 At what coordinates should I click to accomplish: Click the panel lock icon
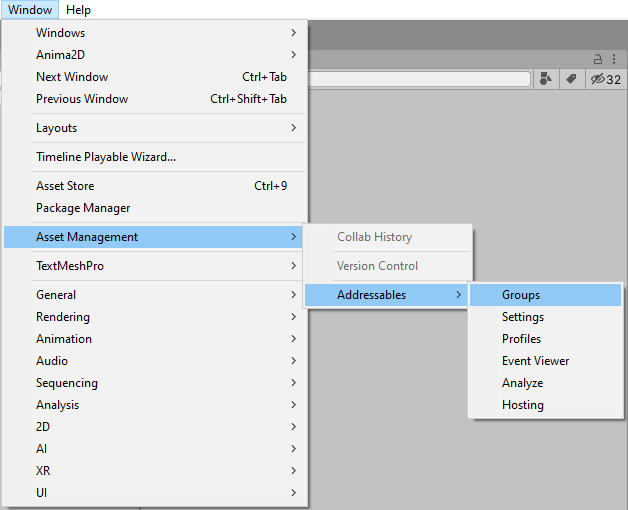pos(599,59)
